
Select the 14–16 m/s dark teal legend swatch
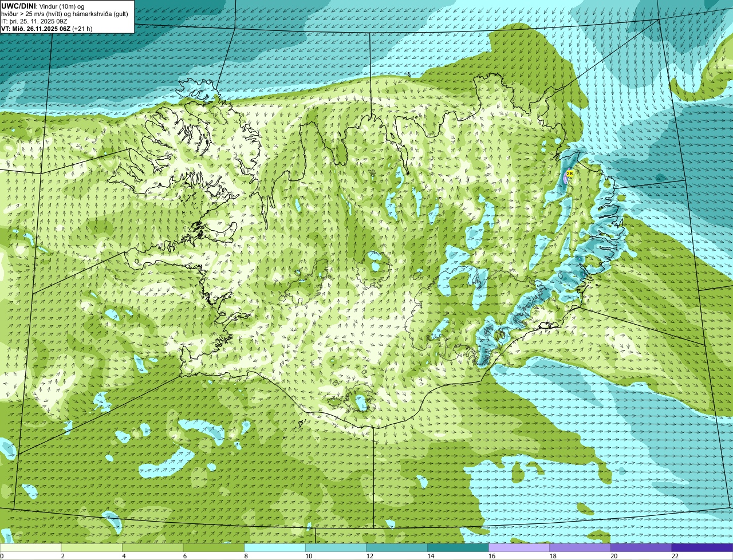458,547
